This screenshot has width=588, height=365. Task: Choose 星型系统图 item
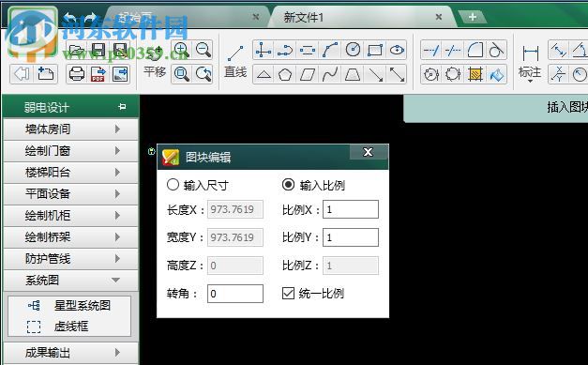pos(69,305)
